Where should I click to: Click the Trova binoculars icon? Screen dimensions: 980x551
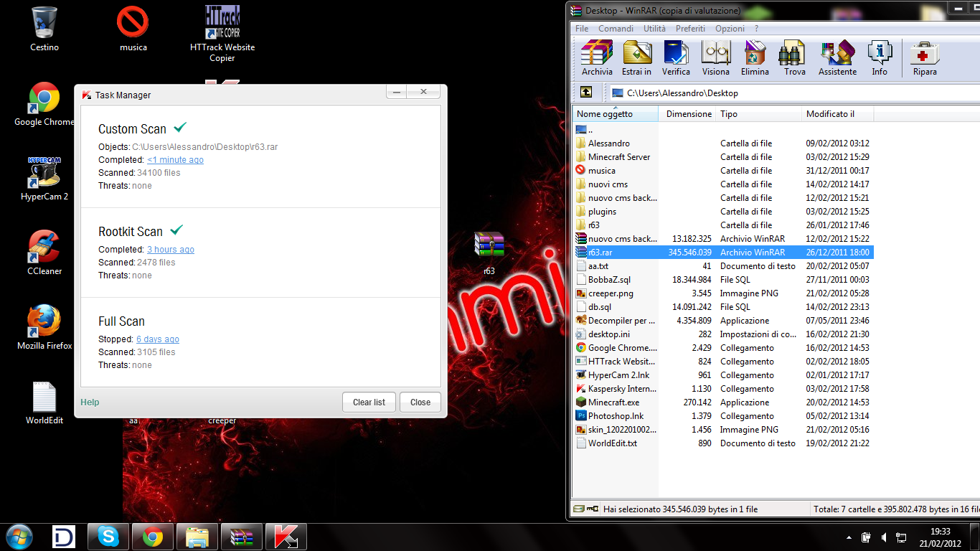click(x=794, y=58)
